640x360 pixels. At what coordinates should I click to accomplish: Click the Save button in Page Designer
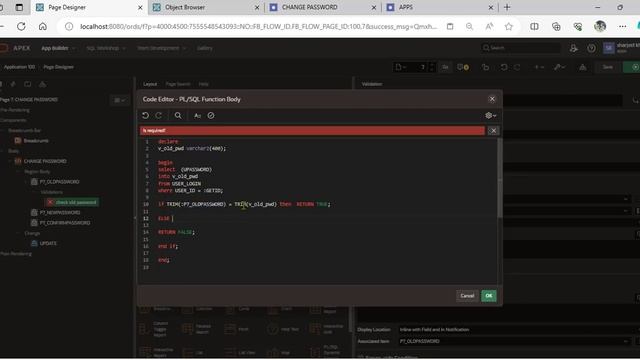(607, 67)
